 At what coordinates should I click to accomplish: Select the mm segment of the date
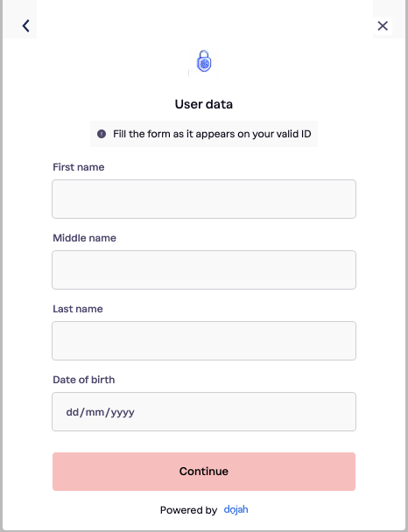point(95,412)
